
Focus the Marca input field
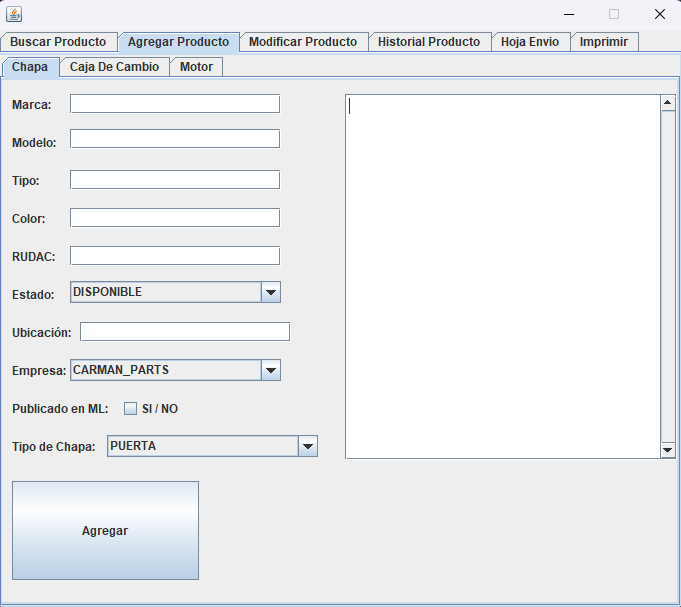175,104
